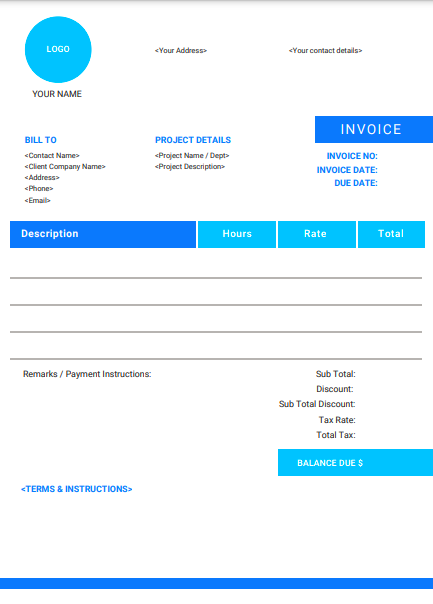Select the INVOICE title banner
433x604 pixels.
point(374,129)
